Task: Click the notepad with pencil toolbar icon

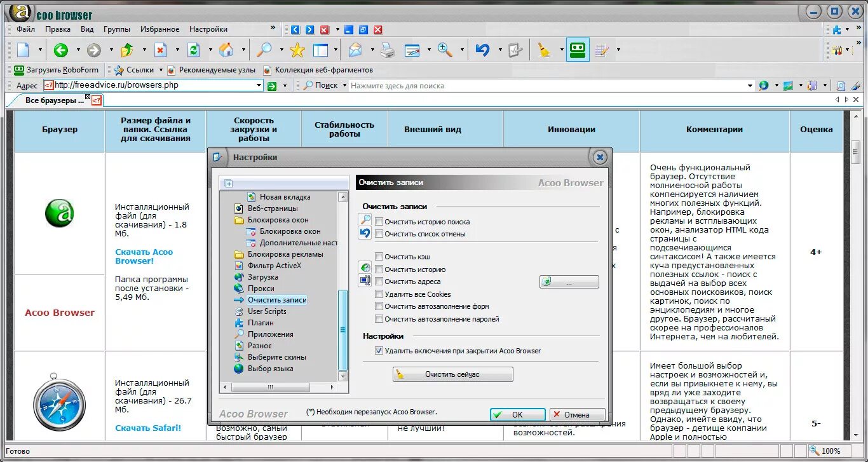Action: pyautogui.click(x=601, y=50)
